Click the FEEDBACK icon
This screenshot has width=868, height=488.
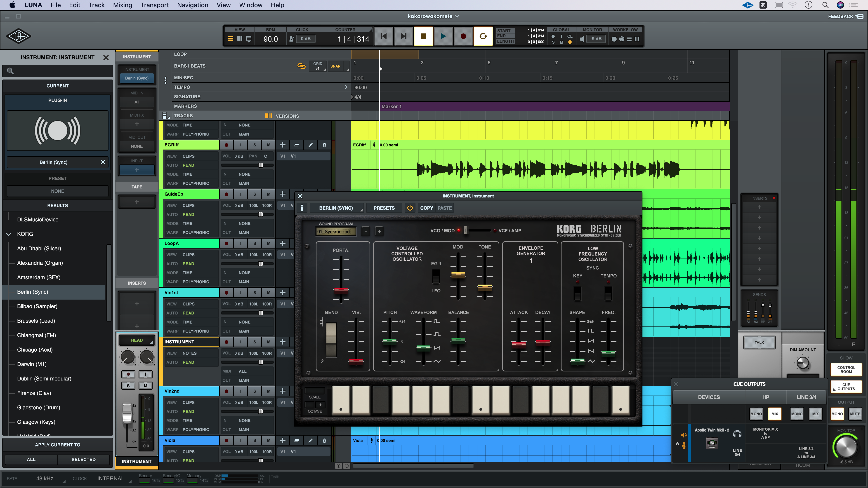[860, 16]
